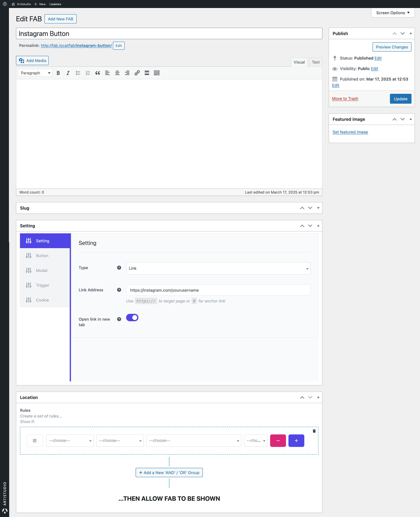The image size is (420, 517).
Task: Move the Setting box down
Action: click(x=310, y=226)
